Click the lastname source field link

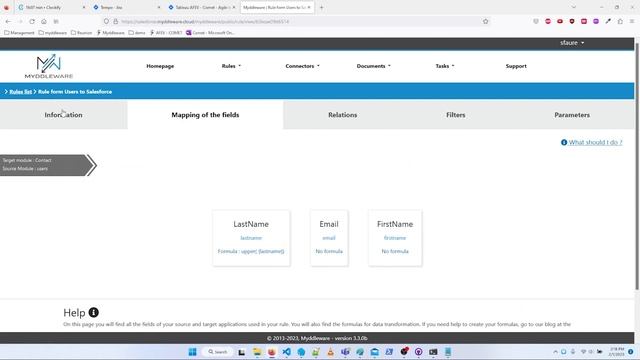click(251, 238)
